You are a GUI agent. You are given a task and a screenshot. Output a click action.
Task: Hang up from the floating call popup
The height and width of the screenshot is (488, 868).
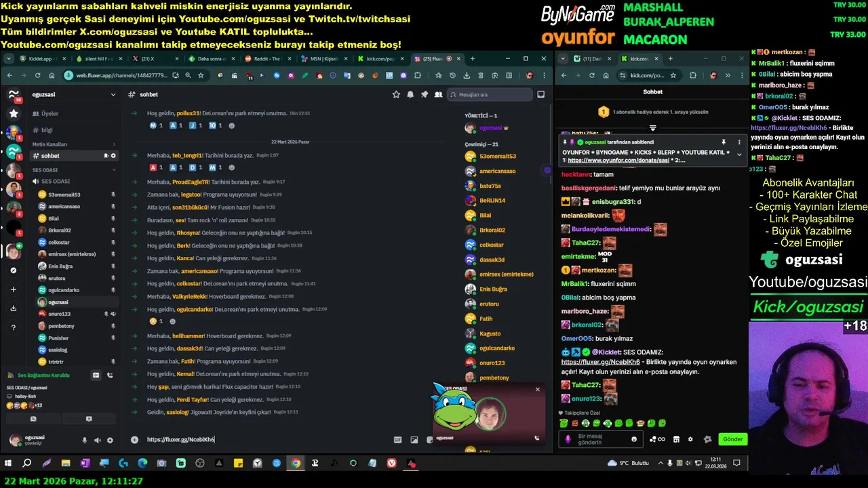[x=537, y=438]
